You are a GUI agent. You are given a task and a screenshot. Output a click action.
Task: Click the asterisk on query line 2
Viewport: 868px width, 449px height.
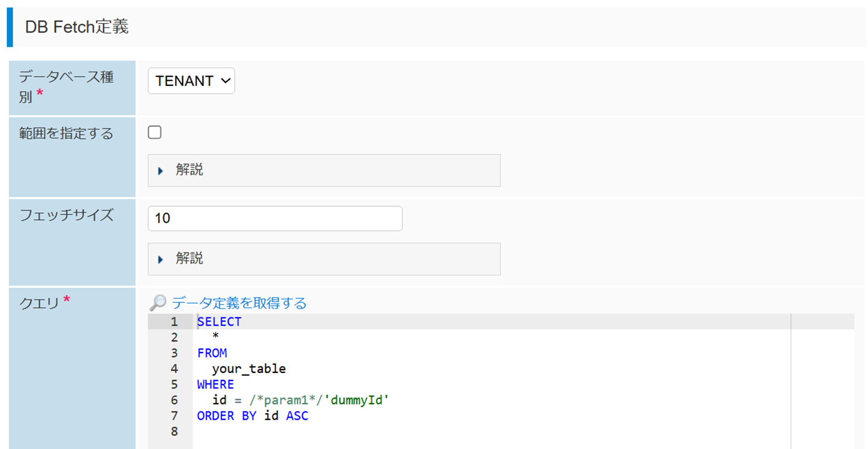click(x=215, y=337)
